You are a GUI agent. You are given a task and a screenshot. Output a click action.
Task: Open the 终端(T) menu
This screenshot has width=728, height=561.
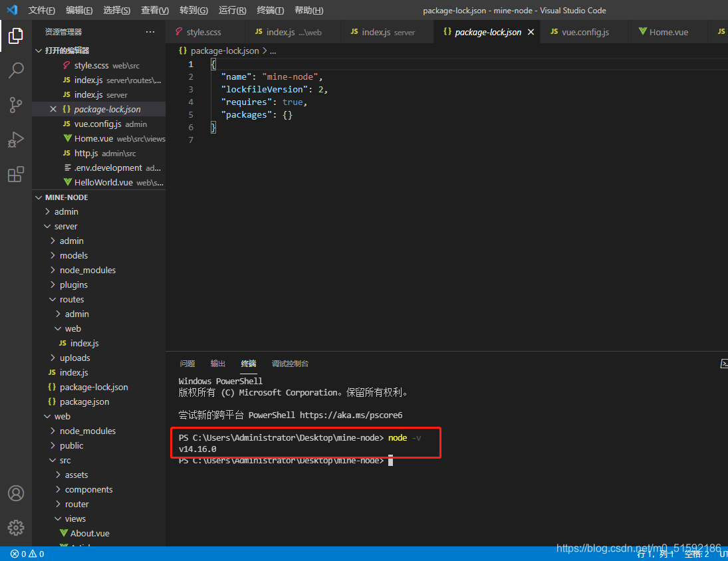pyautogui.click(x=270, y=10)
